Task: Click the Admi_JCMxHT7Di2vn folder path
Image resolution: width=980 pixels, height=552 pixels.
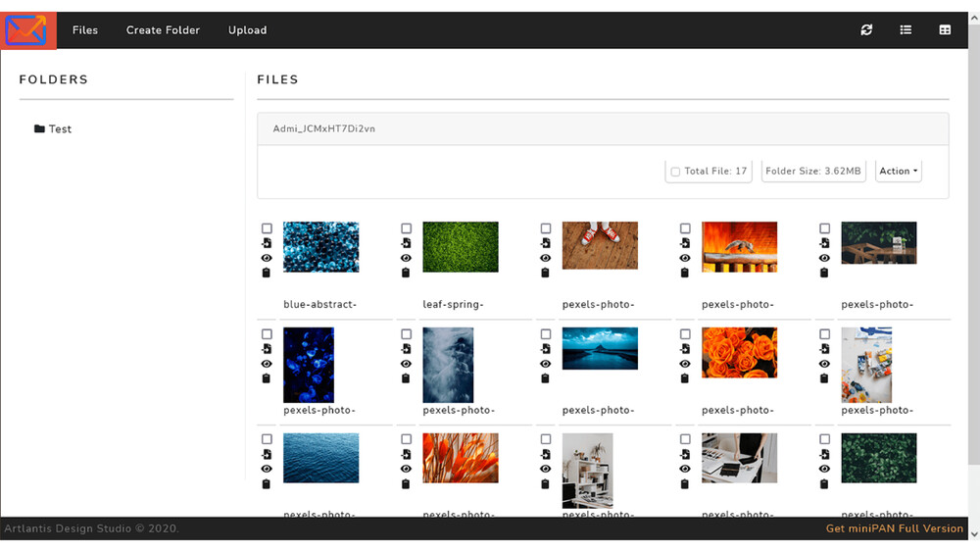Action: pyautogui.click(x=323, y=128)
